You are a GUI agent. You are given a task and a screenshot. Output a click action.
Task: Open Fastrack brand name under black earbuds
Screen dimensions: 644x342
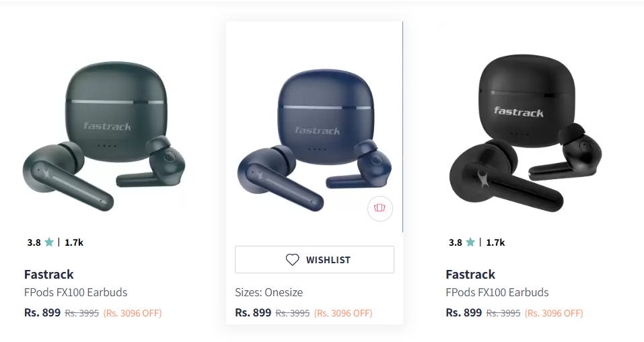(x=470, y=274)
